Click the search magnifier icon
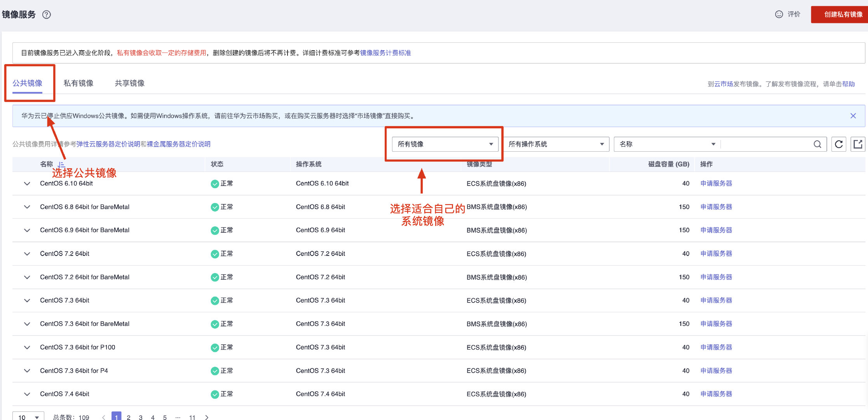Viewport: 868px width, 420px height. 817,144
